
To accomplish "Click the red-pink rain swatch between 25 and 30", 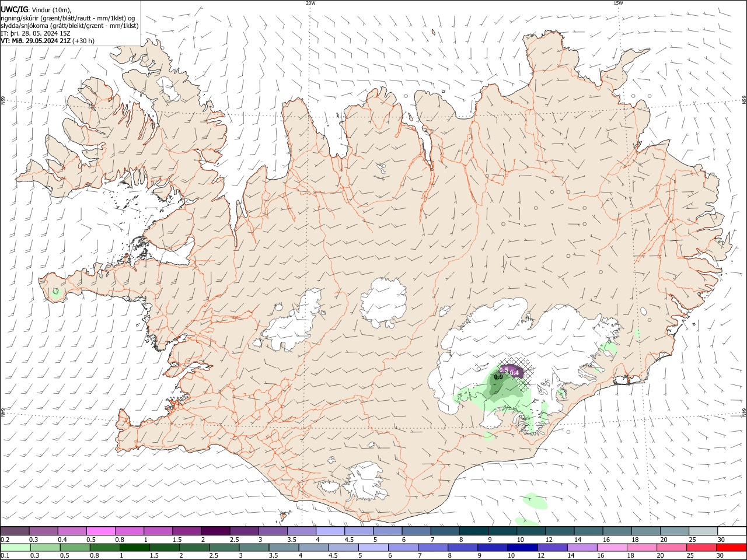I will (702, 548).
